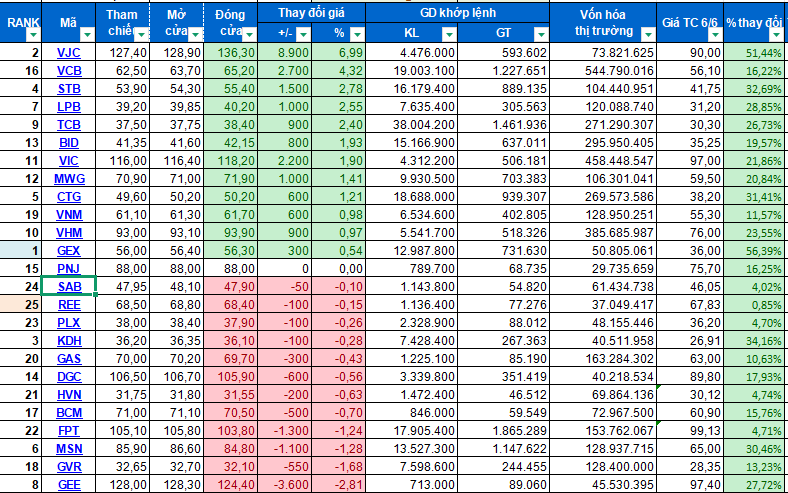Select CTG price change 600
Viewport: 788px width, 493px height.
[x=284, y=197]
